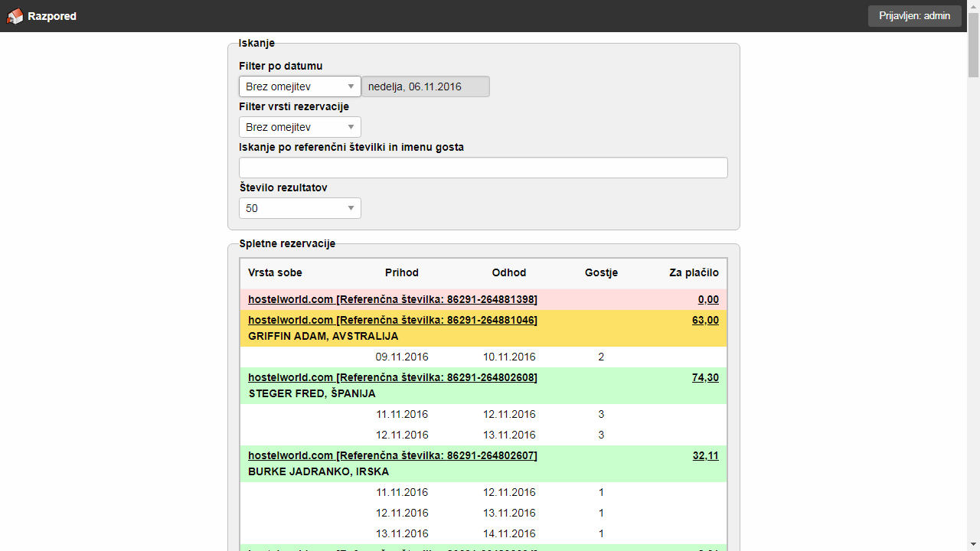Click the Za plačilo column header
The height and width of the screenshot is (551, 980).
point(694,272)
